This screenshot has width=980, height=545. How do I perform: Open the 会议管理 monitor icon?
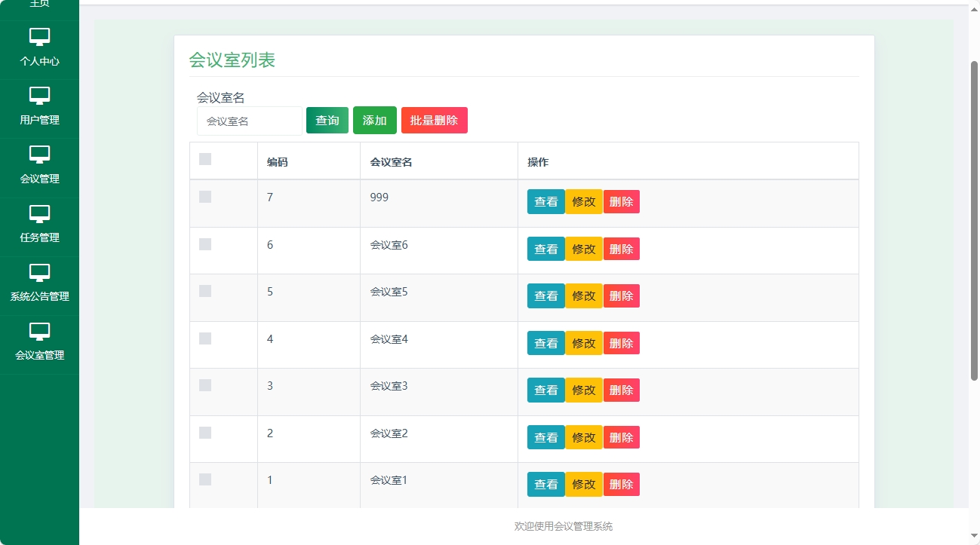coord(39,155)
